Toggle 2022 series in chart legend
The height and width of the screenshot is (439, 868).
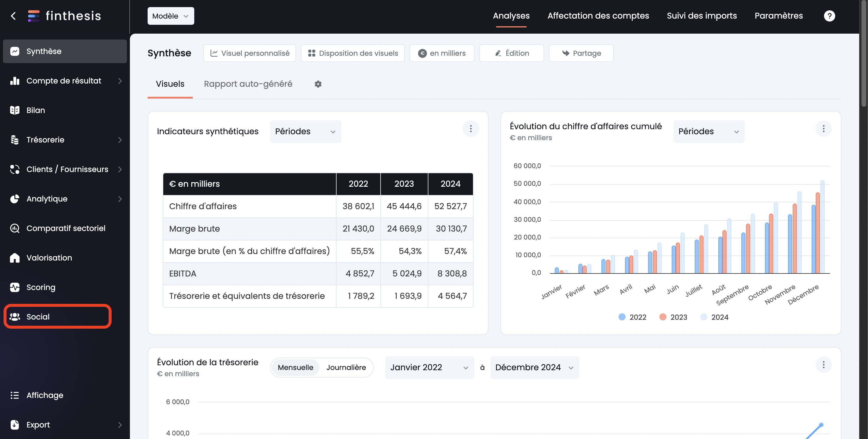[632, 317]
